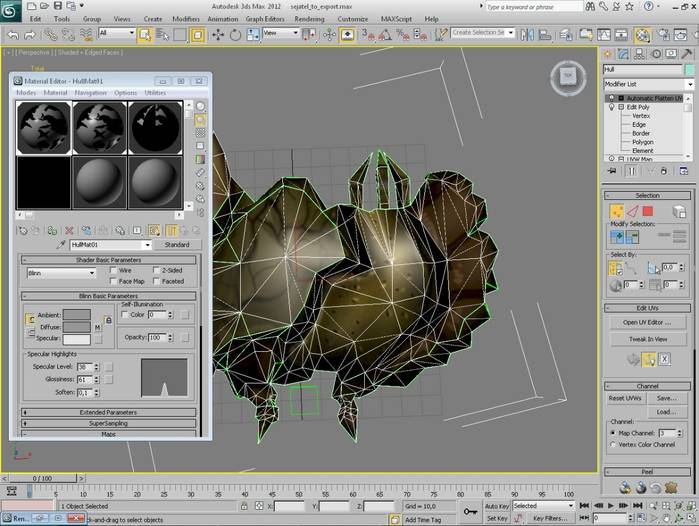Click the Undo arrow in main toolbar
This screenshot has height=526, width=699.
[x=13, y=34]
